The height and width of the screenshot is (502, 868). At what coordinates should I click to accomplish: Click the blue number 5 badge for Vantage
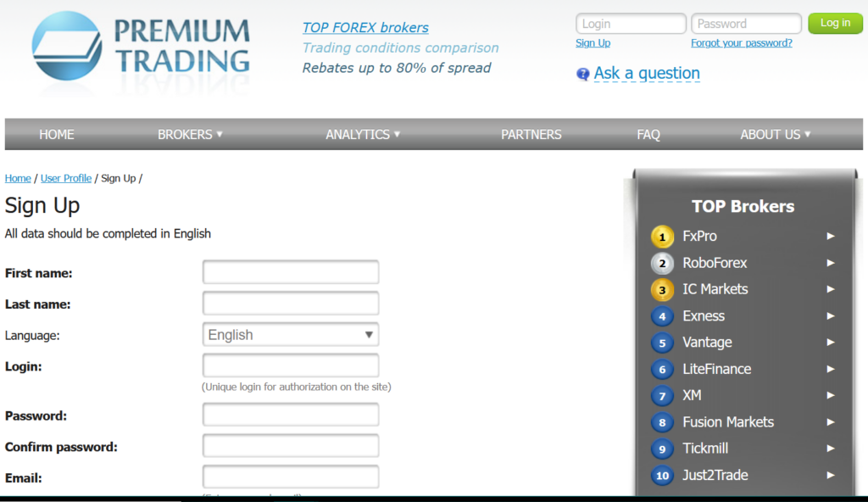[x=662, y=343]
